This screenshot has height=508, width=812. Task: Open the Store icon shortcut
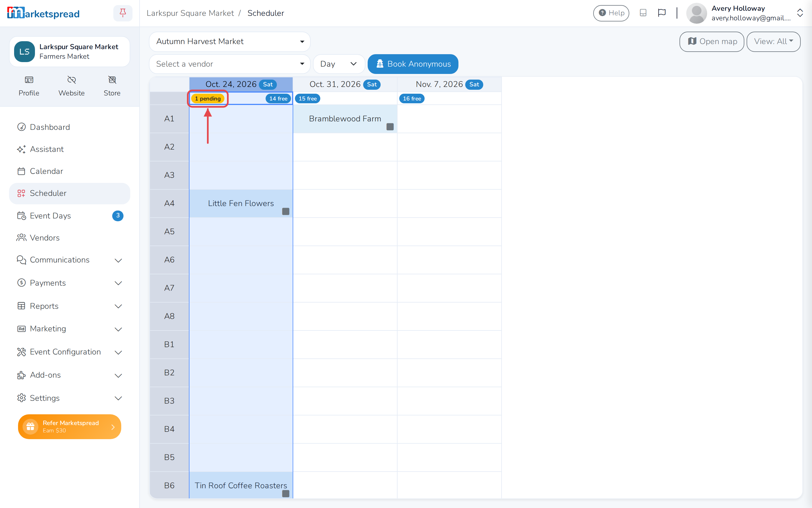click(112, 80)
